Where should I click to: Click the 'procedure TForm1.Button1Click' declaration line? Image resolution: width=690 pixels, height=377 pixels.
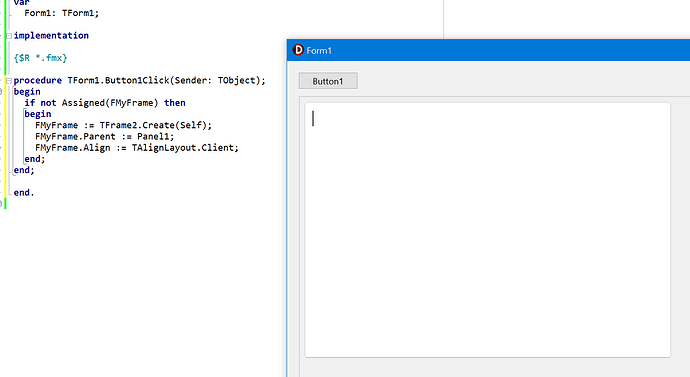pos(139,81)
